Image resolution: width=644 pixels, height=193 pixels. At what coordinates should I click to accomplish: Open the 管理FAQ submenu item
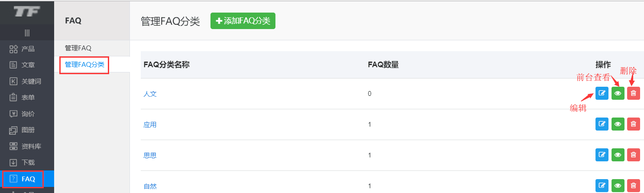(x=78, y=48)
